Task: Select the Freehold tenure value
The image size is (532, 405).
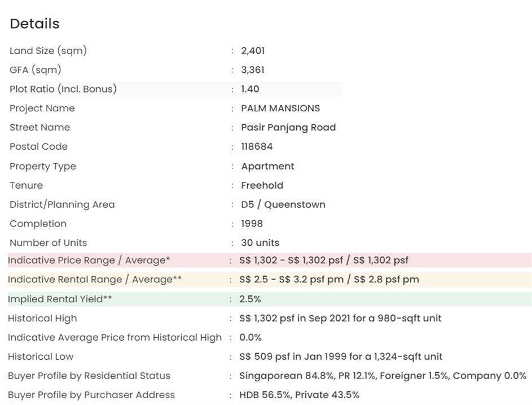Action: pyautogui.click(x=262, y=185)
